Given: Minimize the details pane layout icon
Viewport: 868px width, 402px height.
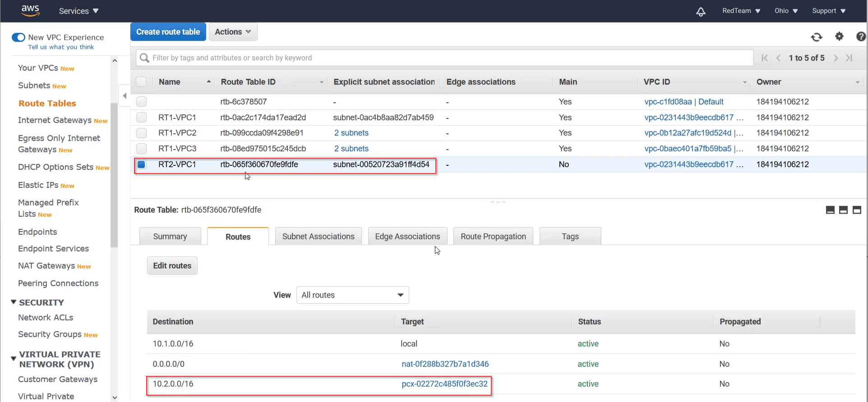Looking at the screenshot, I should [830, 210].
